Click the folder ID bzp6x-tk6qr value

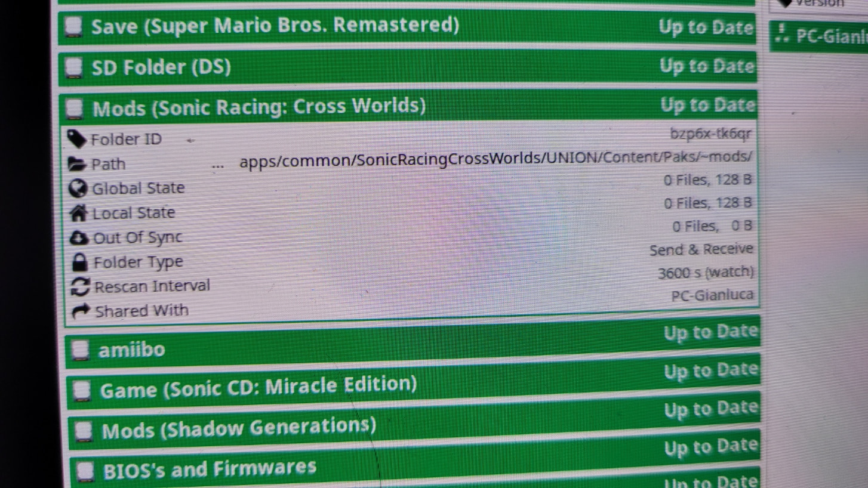(710, 134)
